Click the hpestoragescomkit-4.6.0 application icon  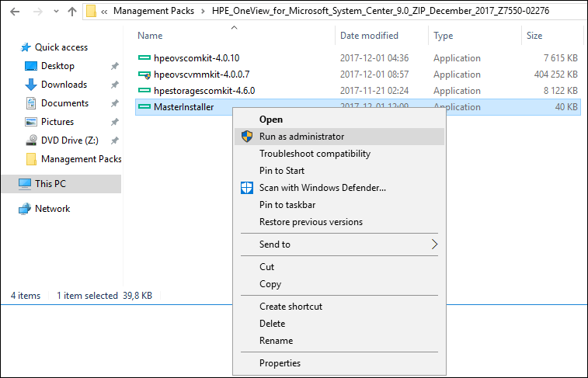pyautogui.click(x=144, y=91)
